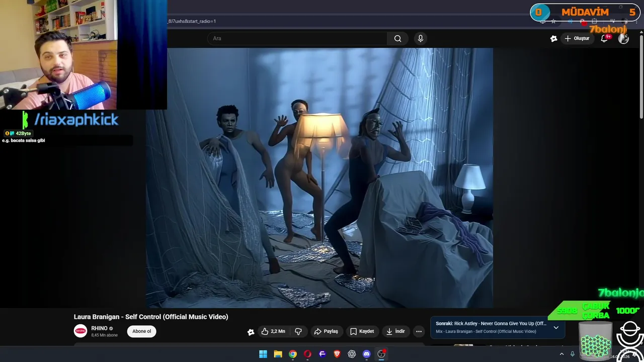The width and height of the screenshot is (644, 362).
Task: Click the Self Control music video player
Action: pos(319,177)
